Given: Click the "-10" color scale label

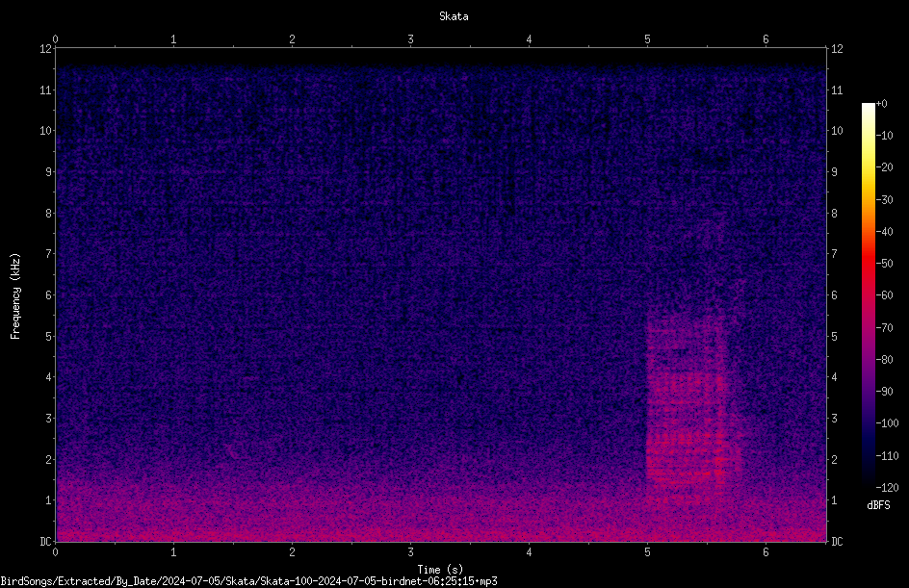Looking at the screenshot, I should pyautogui.click(x=884, y=136).
